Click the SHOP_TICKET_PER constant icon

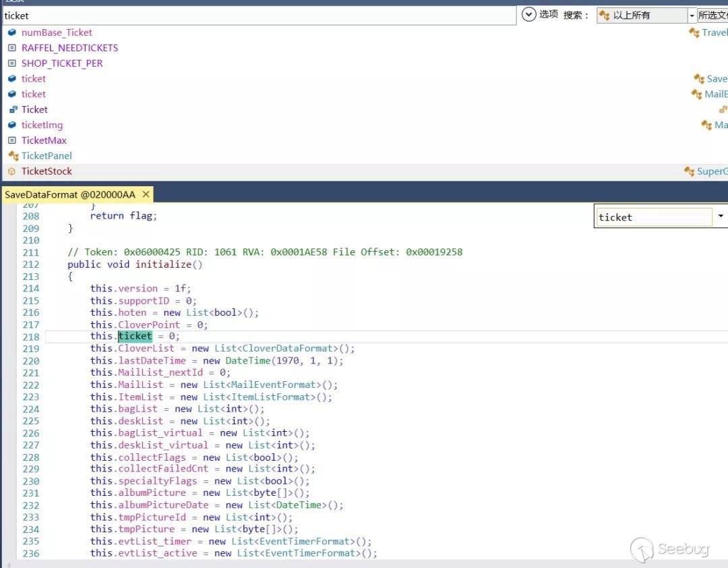tap(11, 63)
